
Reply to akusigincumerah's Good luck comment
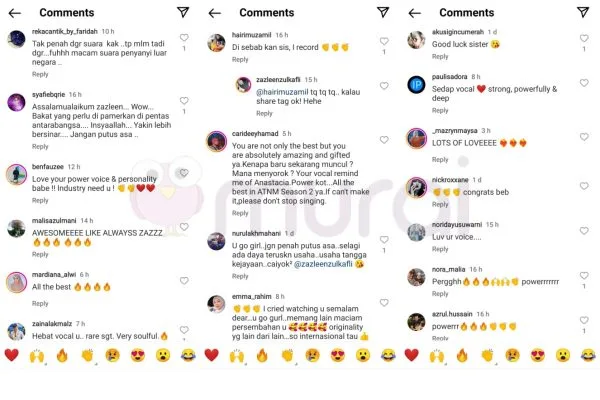[x=440, y=57]
